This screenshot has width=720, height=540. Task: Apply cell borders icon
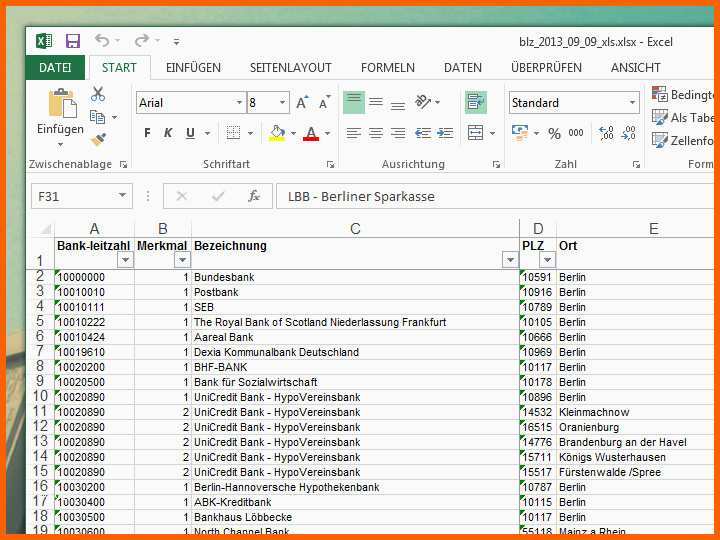233,133
